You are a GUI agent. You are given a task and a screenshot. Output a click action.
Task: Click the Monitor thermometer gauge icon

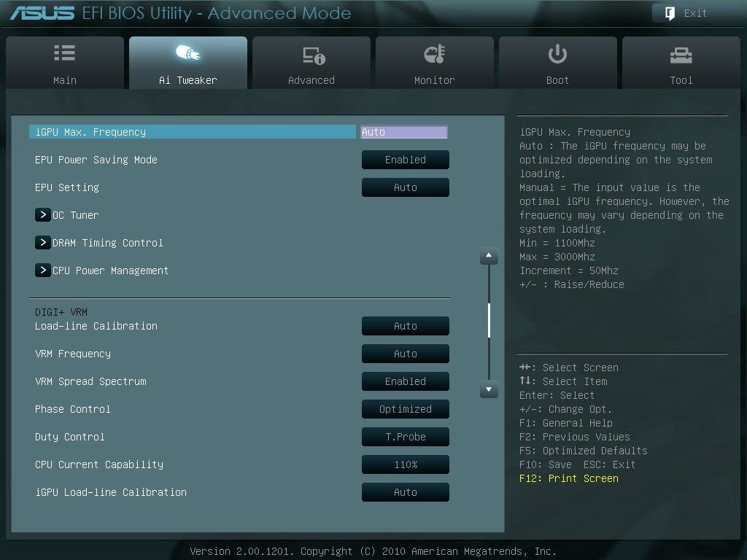pos(435,54)
